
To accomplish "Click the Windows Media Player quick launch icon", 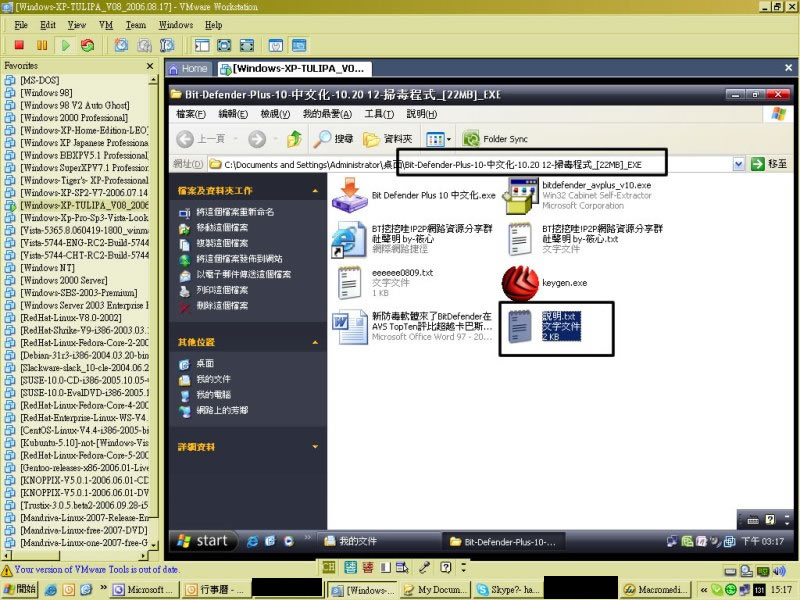I will pyautogui.click(x=289, y=541).
